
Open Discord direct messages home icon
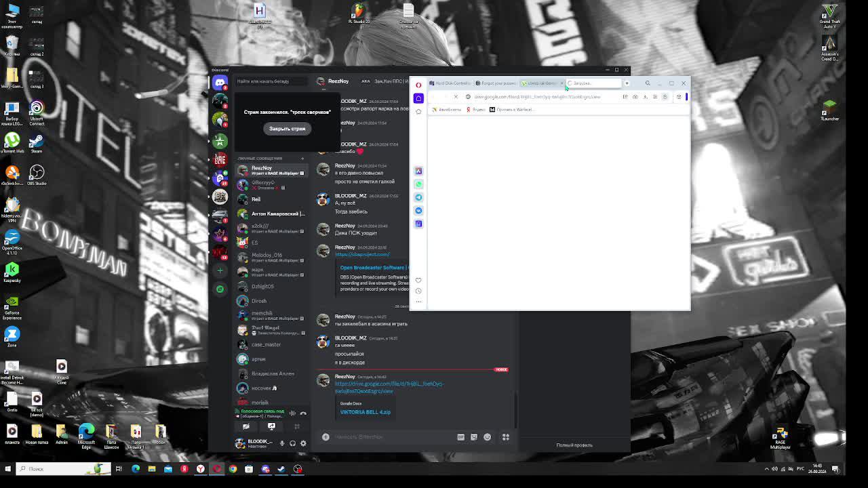[x=220, y=83]
